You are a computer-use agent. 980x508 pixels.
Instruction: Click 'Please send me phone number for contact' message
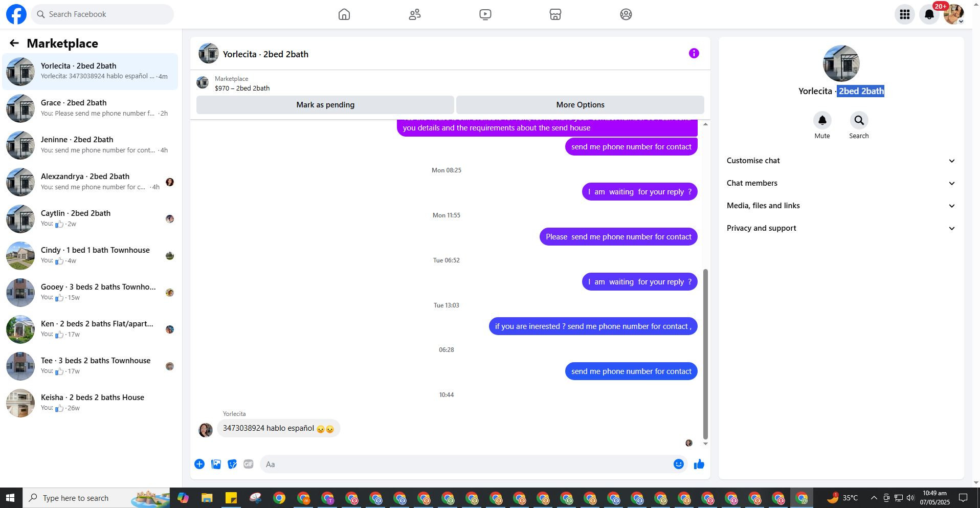[618, 237]
